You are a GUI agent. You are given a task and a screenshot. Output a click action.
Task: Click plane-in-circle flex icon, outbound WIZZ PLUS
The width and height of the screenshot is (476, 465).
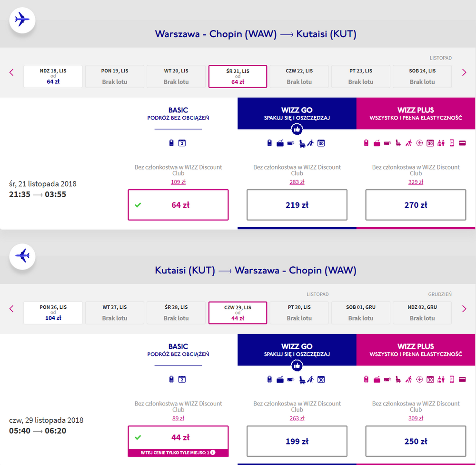(419, 143)
